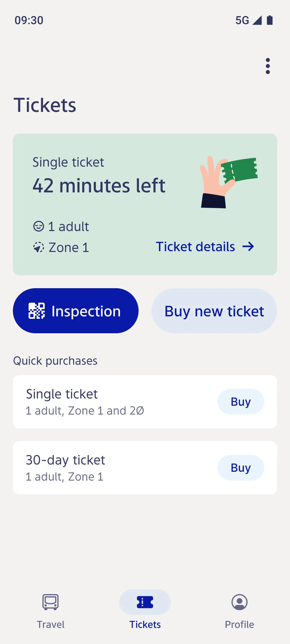Tap the Travel bus icon

click(x=50, y=602)
